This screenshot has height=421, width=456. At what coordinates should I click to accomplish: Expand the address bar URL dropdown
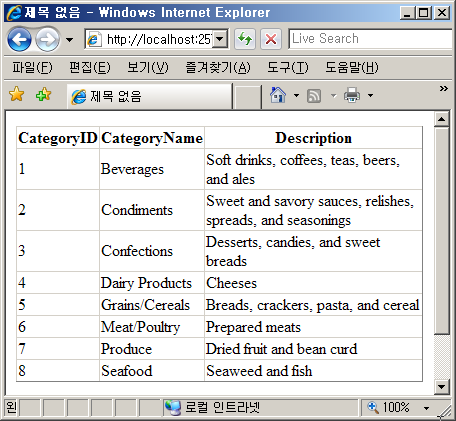220,39
